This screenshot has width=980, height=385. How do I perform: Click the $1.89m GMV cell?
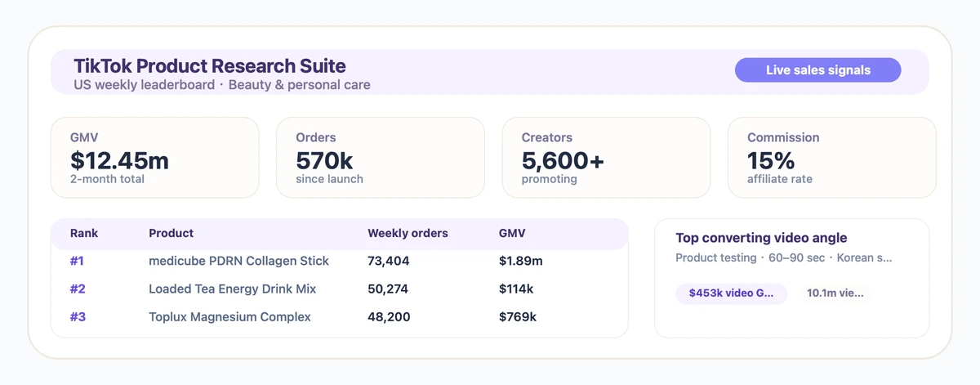click(521, 261)
